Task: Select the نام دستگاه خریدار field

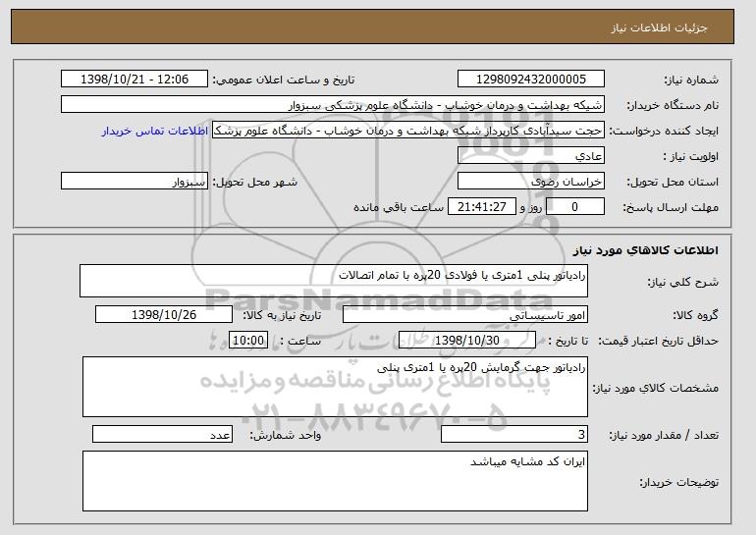Action: (x=333, y=105)
